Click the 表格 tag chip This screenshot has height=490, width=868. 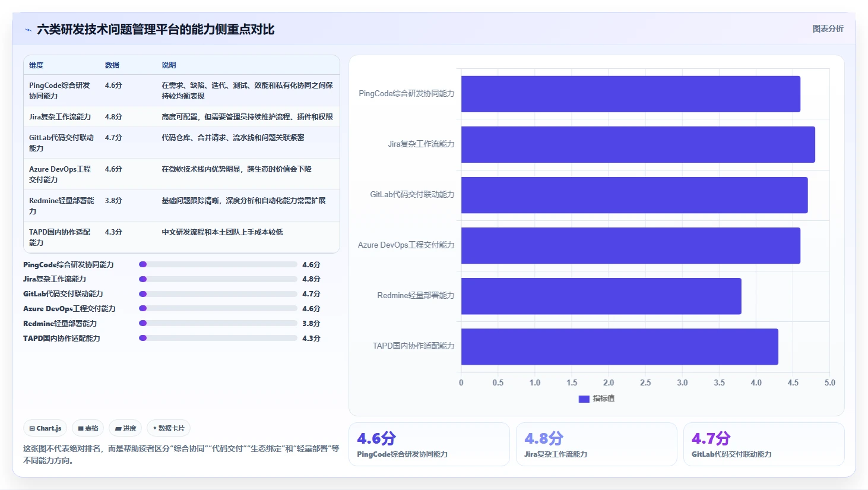pyautogui.click(x=88, y=428)
